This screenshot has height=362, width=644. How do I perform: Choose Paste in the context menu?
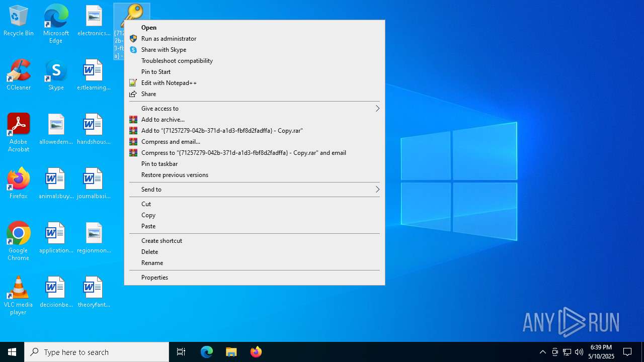(255, 226)
